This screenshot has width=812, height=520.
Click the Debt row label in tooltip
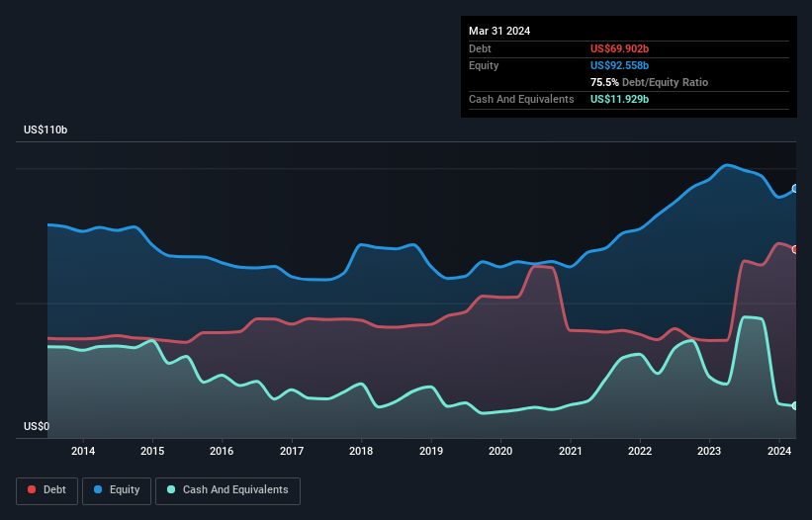[x=480, y=48]
